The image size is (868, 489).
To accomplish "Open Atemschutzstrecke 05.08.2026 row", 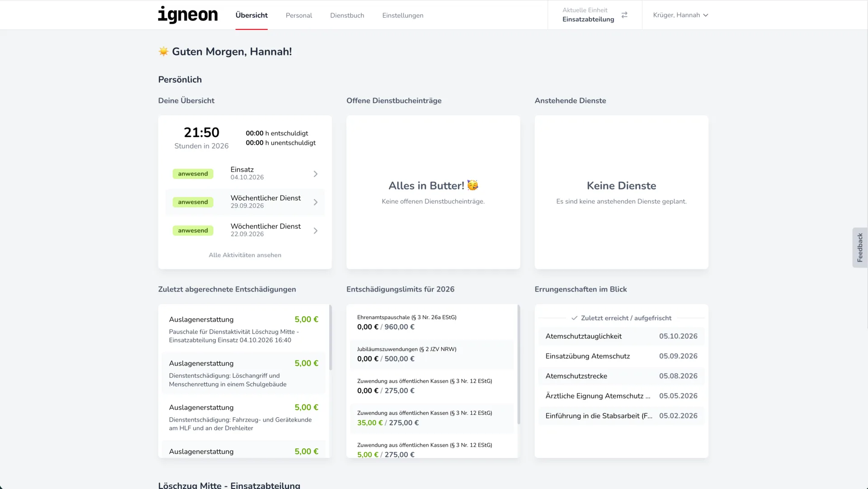I will 621,376.
